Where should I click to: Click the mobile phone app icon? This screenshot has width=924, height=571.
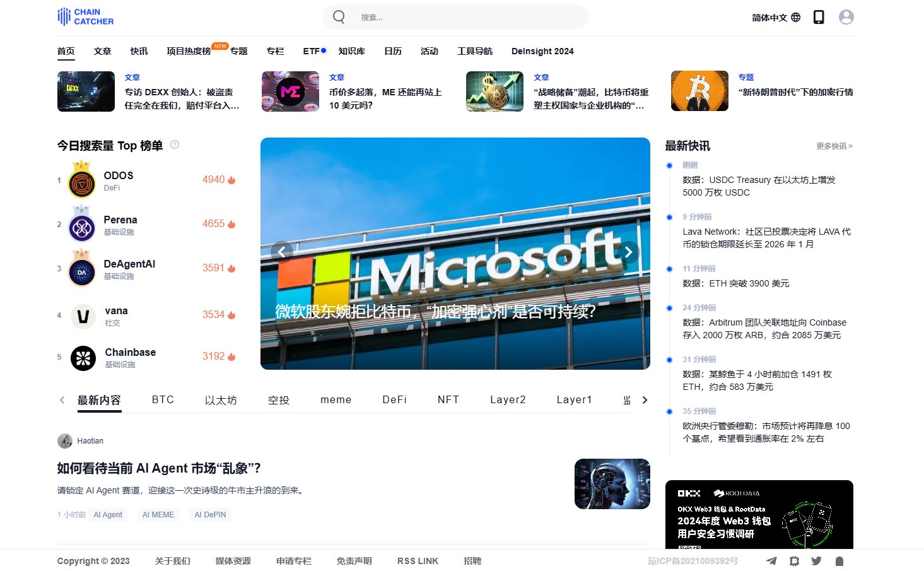pyautogui.click(x=819, y=17)
